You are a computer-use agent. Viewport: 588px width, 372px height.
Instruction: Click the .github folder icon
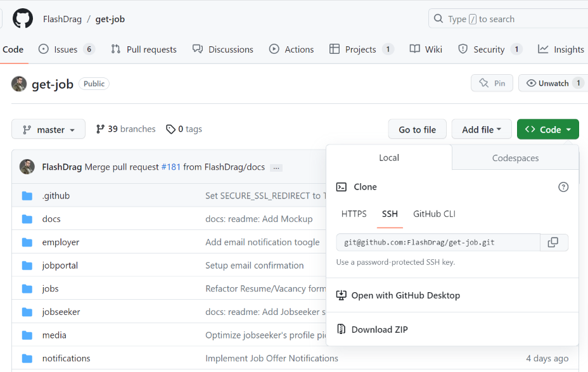click(x=27, y=196)
